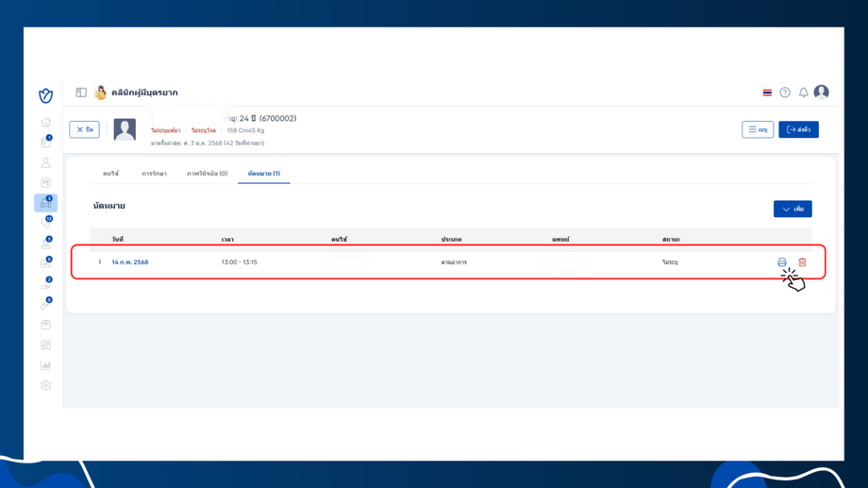Viewport: 868px width, 488px height.
Task: Open the highlighted bed sidebar icon
Action: click(46, 203)
